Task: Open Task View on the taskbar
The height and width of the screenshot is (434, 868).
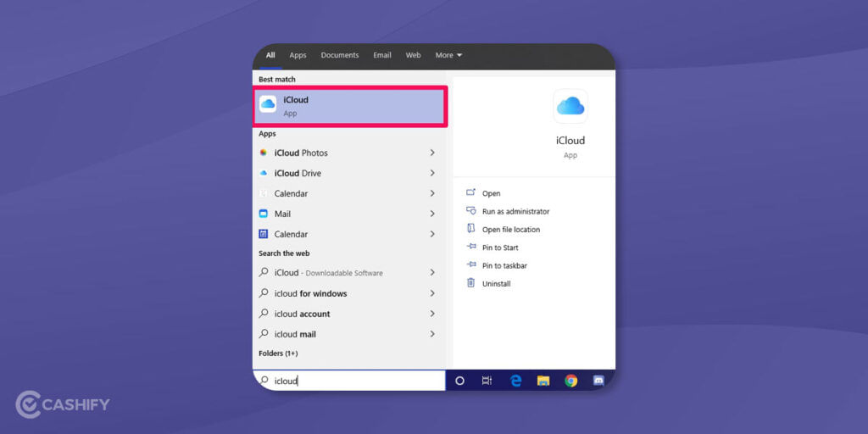Action: (487, 381)
